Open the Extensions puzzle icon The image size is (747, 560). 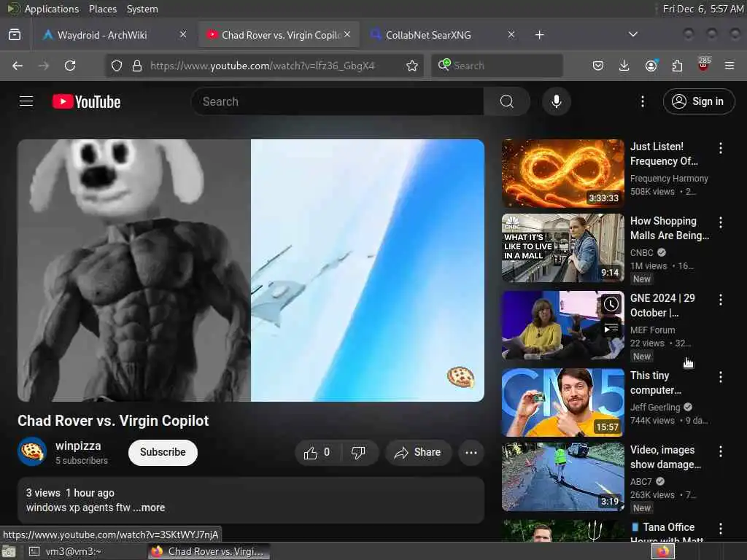(x=677, y=66)
